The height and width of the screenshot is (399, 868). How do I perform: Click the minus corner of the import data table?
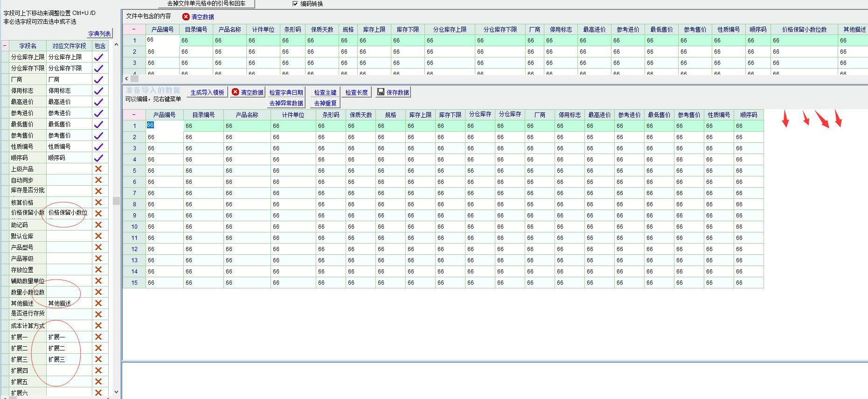point(134,115)
